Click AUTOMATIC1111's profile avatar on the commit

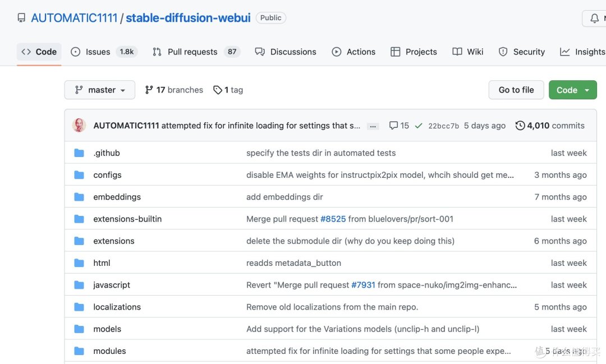(x=79, y=125)
